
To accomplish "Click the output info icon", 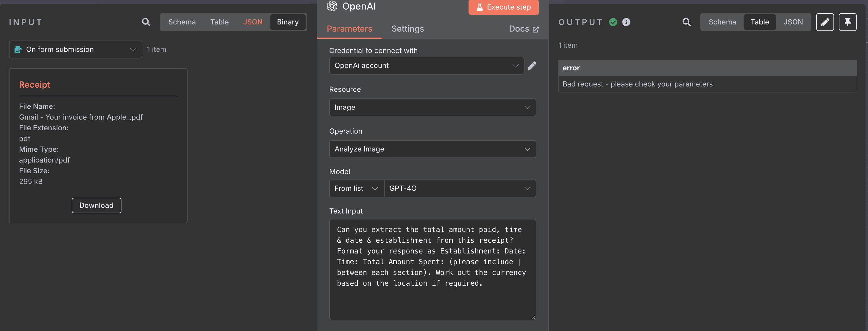I will (626, 22).
